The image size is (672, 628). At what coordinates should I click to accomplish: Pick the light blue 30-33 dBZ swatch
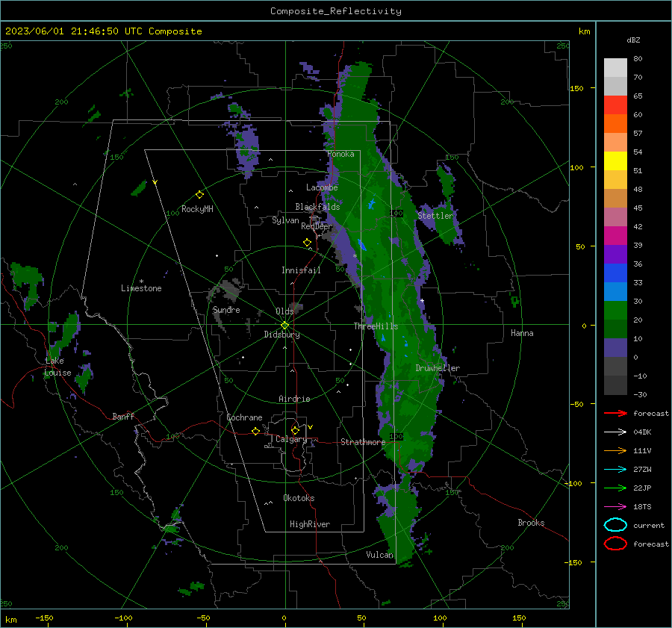[615, 291]
